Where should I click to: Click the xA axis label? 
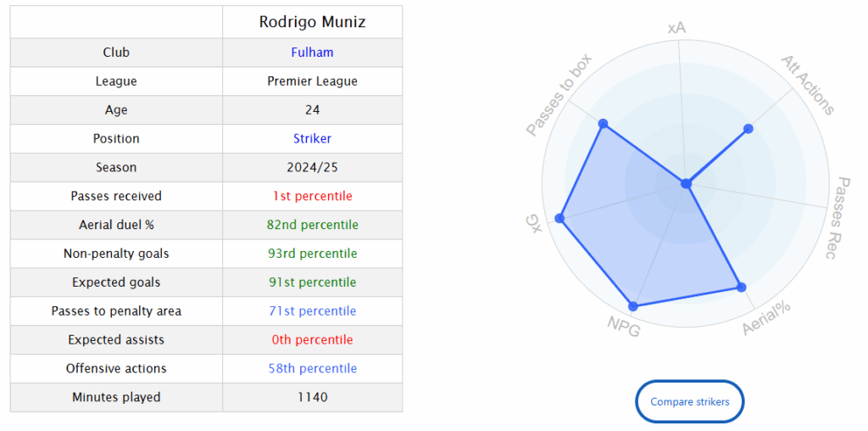(676, 28)
